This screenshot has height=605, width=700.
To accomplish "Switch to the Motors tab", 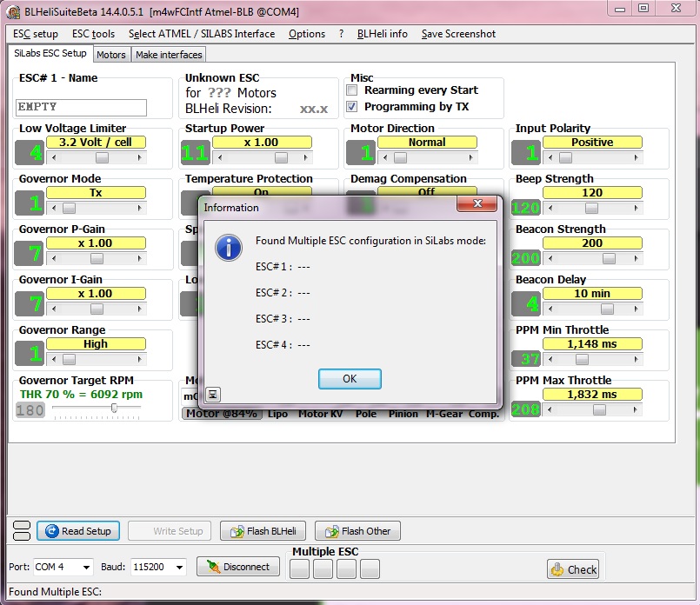I will pos(111,55).
